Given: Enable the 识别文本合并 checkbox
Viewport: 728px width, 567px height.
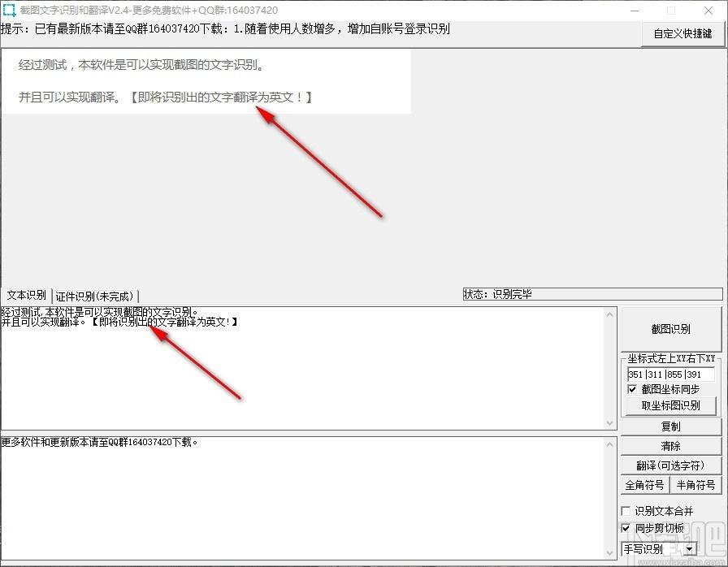Looking at the screenshot, I should 626,511.
